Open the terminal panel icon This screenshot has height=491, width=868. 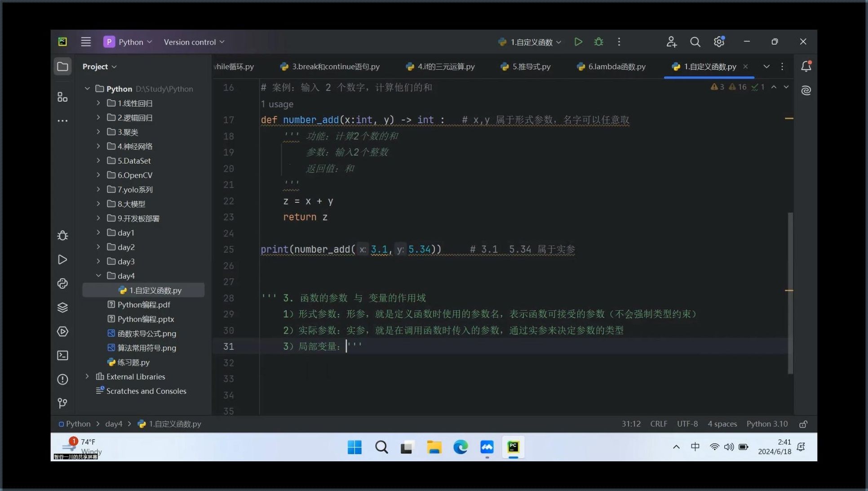62,356
